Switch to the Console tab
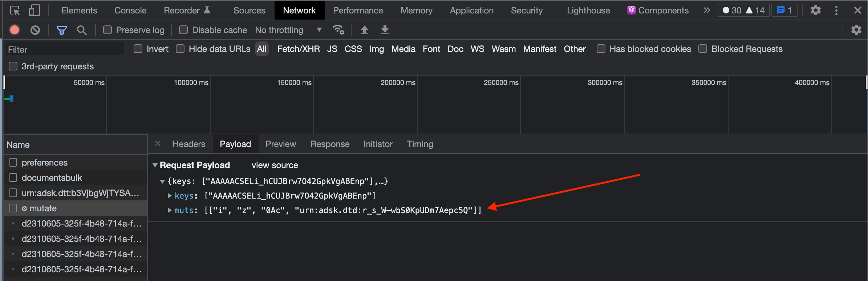The image size is (868, 281). click(130, 11)
